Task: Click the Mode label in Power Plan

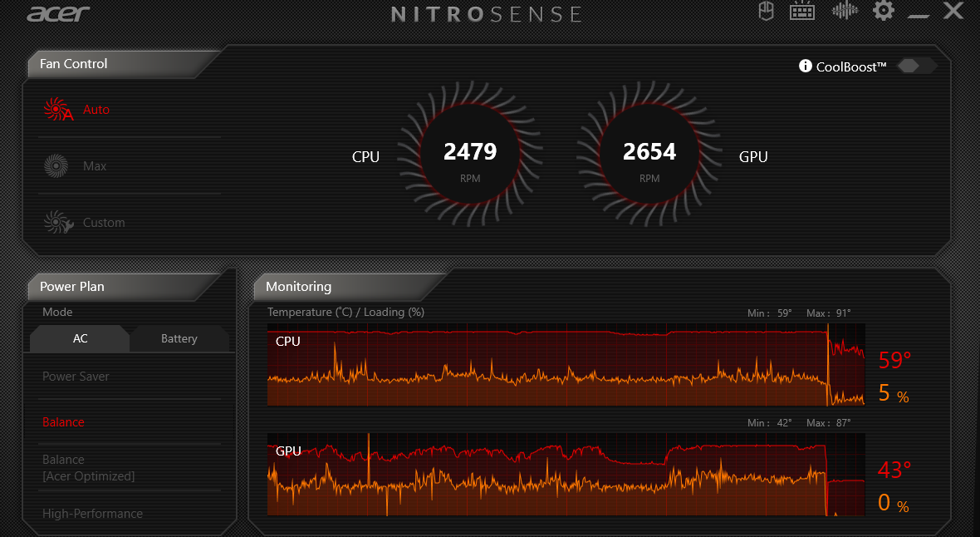Action: (57, 312)
